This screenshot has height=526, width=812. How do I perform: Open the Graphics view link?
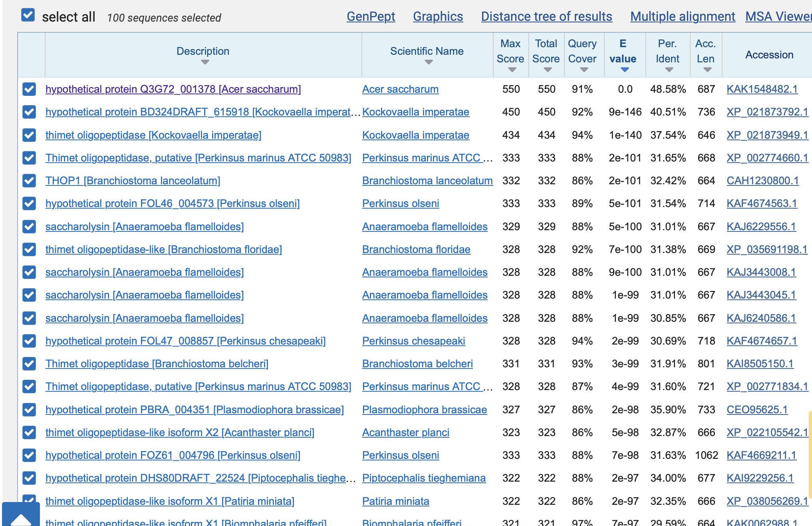pyautogui.click(x=438, y=16)
